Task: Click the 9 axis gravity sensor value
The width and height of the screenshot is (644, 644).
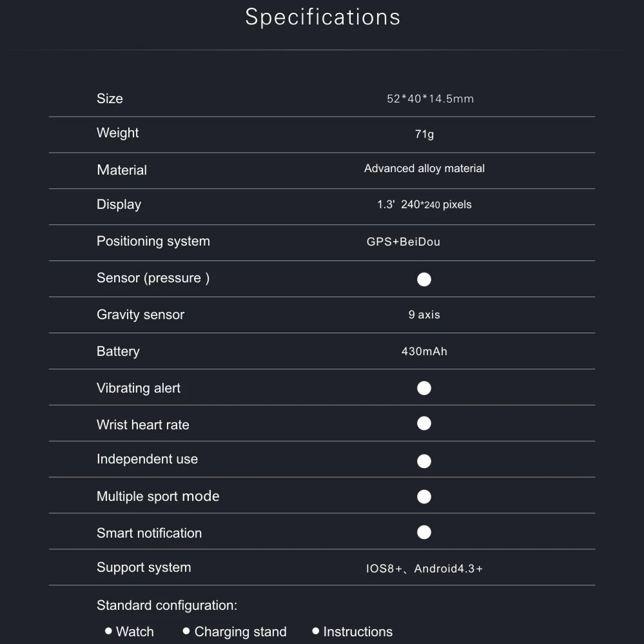Action: coord(424,315)
